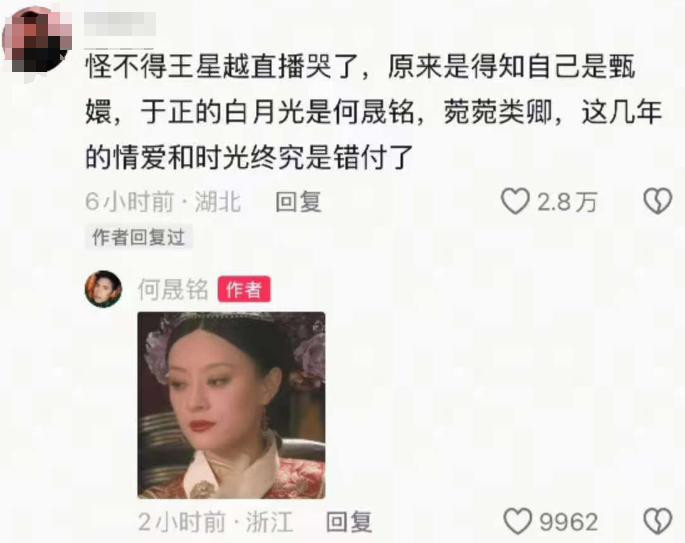Open the 何晟铭 username link
Viewport: 685px width, 543px height.
tap(173, 289)
